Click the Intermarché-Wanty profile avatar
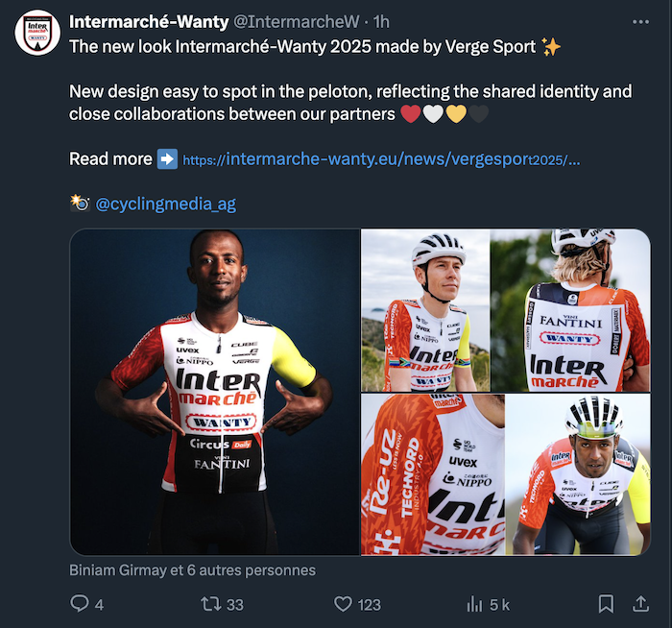The image size is (672, 628). 37,33
